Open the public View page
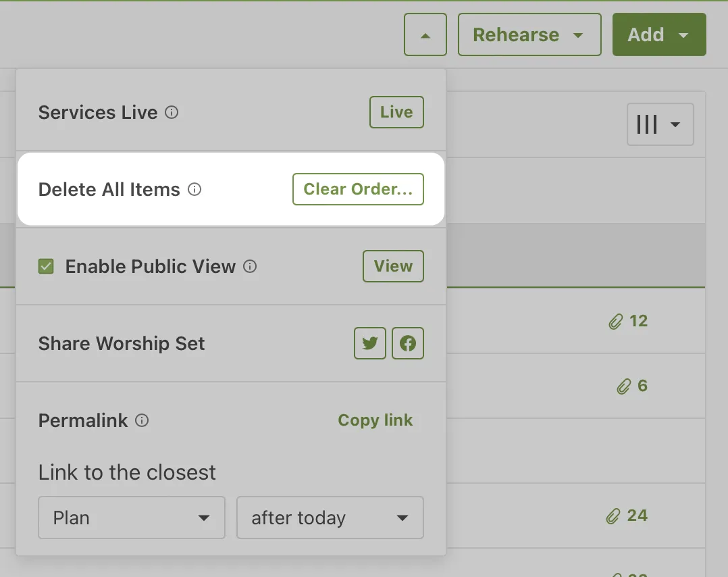This screenshot has width=728, height=577. [393, 266]
